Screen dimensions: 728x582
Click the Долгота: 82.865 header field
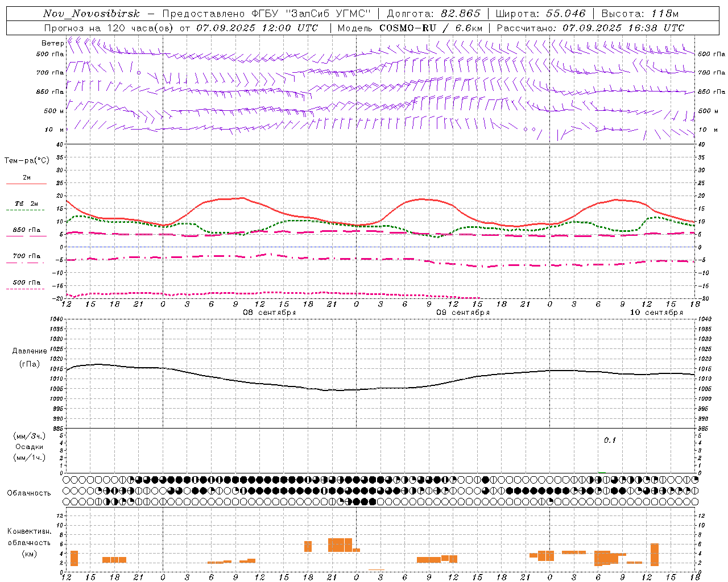click(x=433, y=14)
